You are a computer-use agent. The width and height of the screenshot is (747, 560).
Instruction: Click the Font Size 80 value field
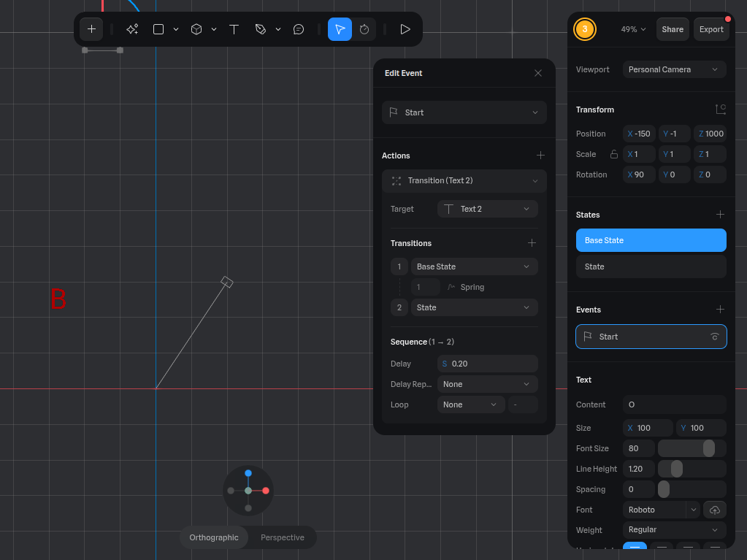pyautogui.click(x=638, y=448)
